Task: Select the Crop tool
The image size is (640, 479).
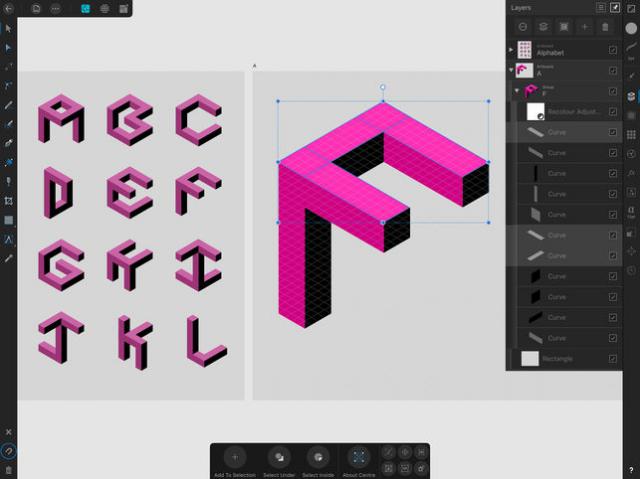Action: [x=8, y=201]
